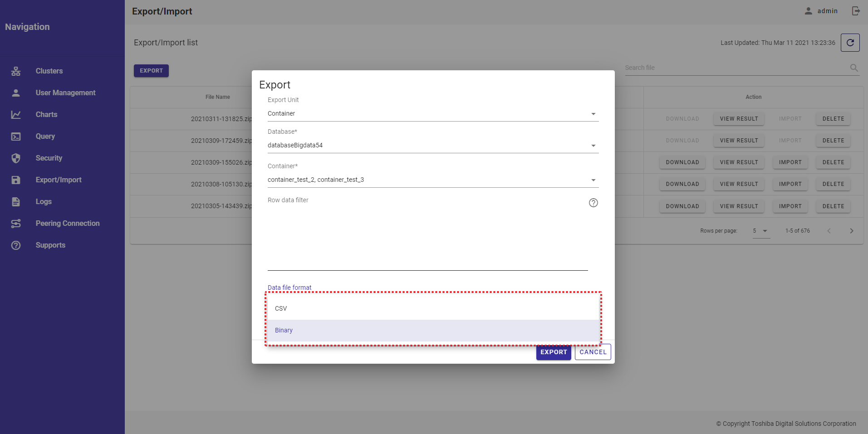Open the Database dropdown databaseBigdata54
This screenshot has width=868, height=434.
click(433, 145)
